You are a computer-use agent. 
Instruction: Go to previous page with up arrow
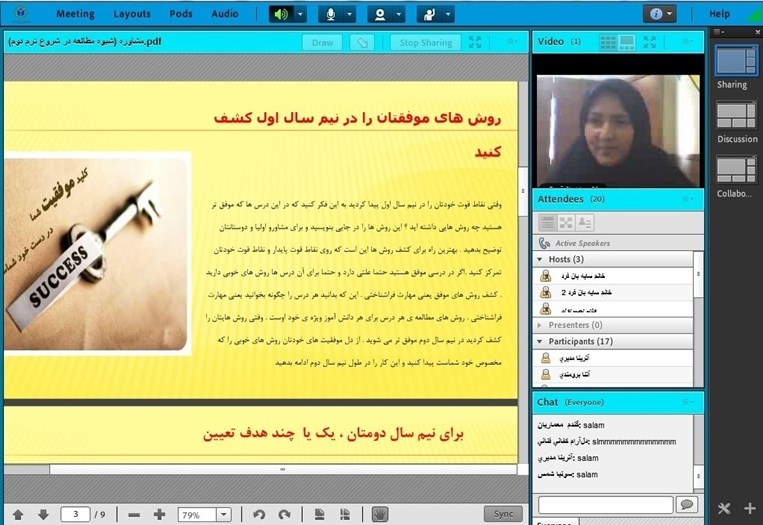(x=18, y=514)
